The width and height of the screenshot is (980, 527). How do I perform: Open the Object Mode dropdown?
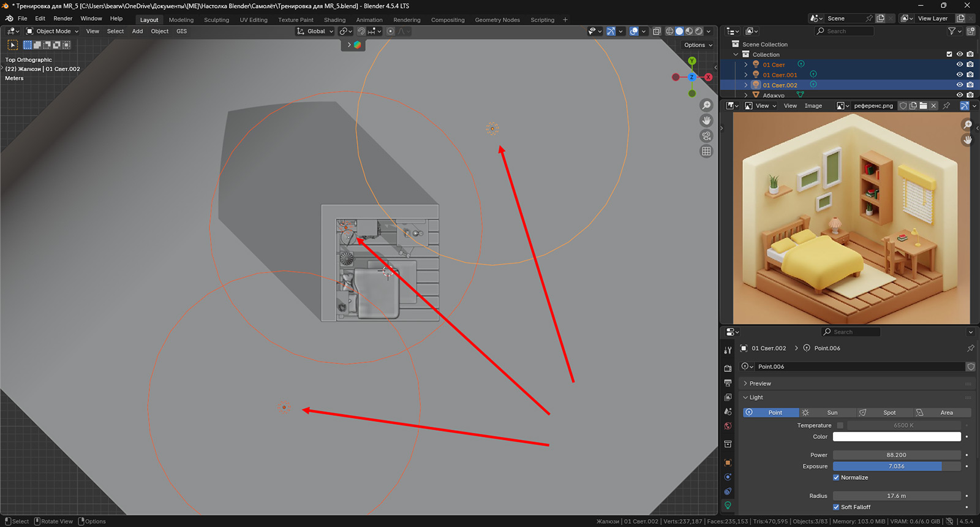(53, 31)
